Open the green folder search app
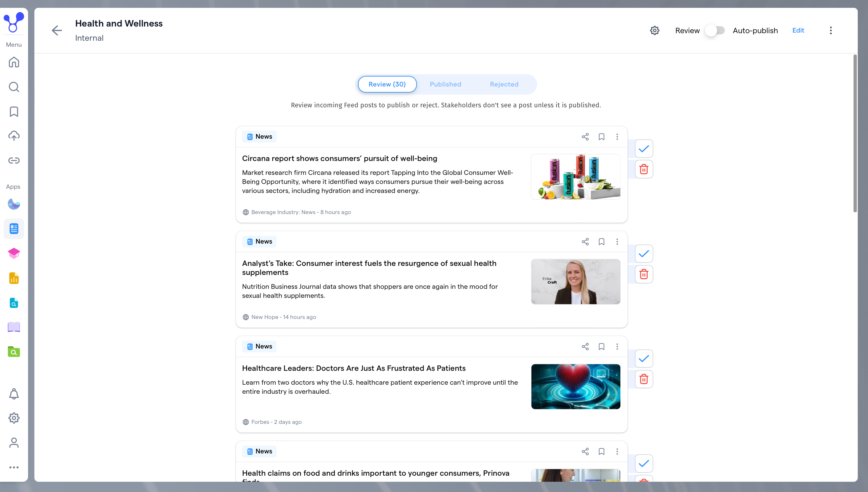Viewport: 868px width, 492px height. tap(14, 352)
